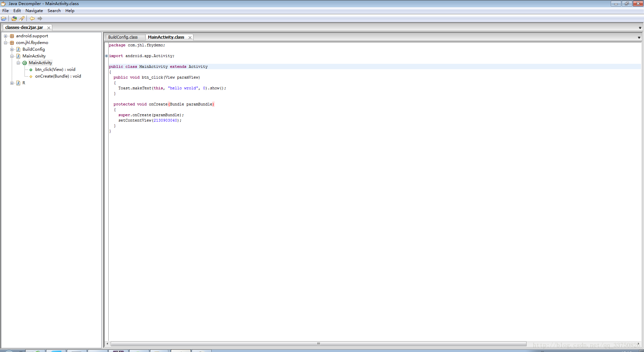Open the jar tab list dropdown
Viewport: 644px width, 352px height.
640,28
